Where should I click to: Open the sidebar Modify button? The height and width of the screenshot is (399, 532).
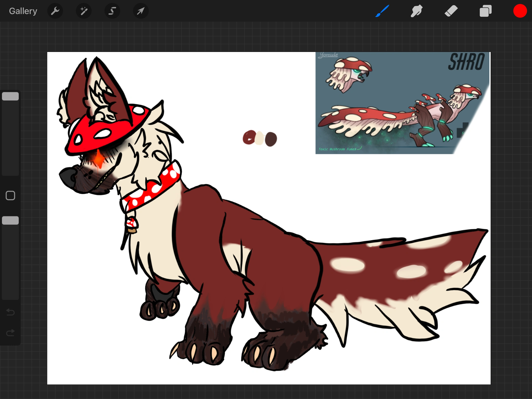pyautogui.click(x=10, y=195)
